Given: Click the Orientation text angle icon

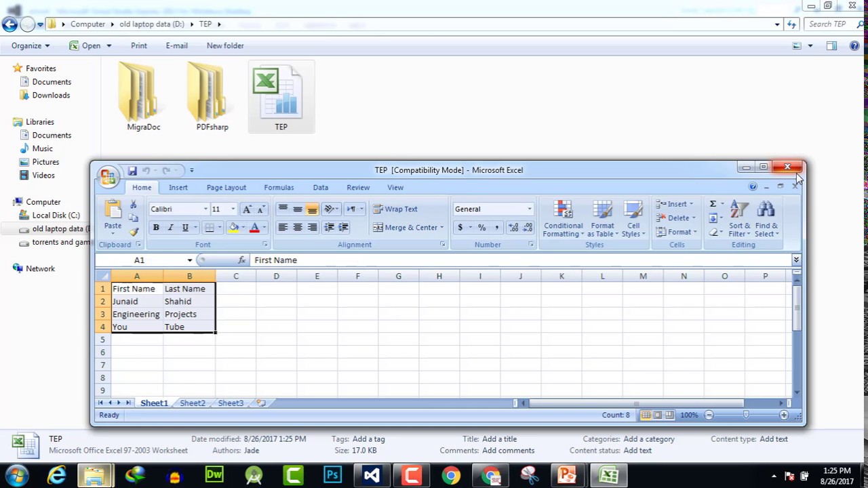Looking at the screenshot, I should coord(330,209).
